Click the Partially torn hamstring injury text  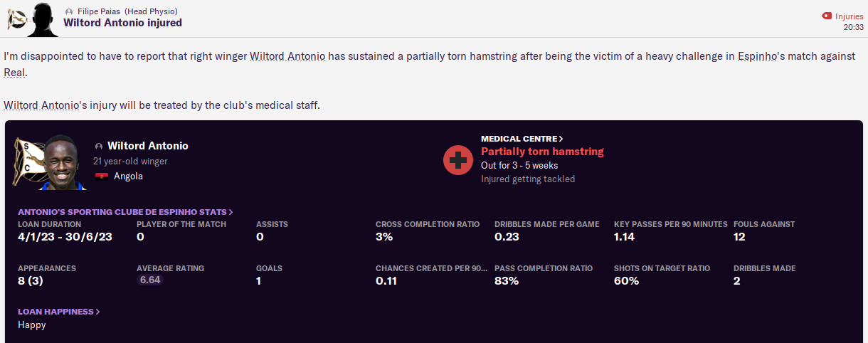coord(542,152)
